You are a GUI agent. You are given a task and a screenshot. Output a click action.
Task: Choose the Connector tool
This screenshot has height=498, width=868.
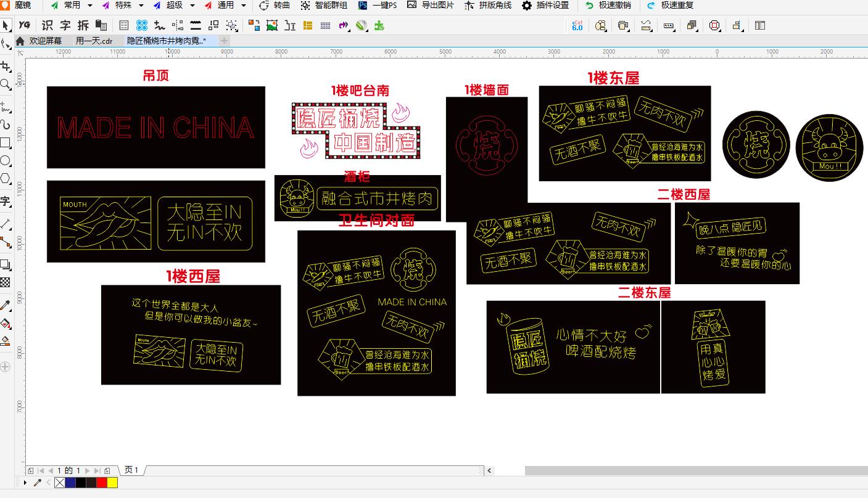pos(6,242)
